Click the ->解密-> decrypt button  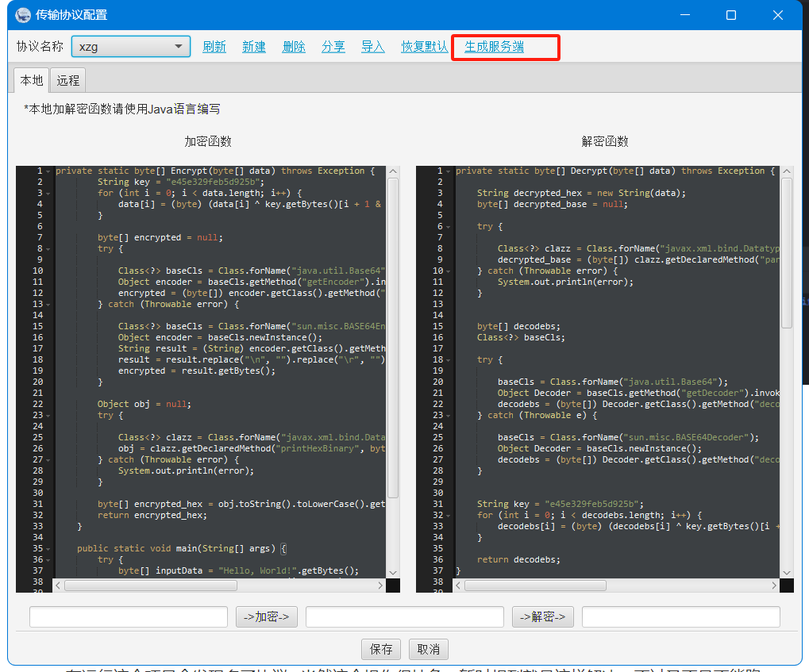(x=543, y=616)
